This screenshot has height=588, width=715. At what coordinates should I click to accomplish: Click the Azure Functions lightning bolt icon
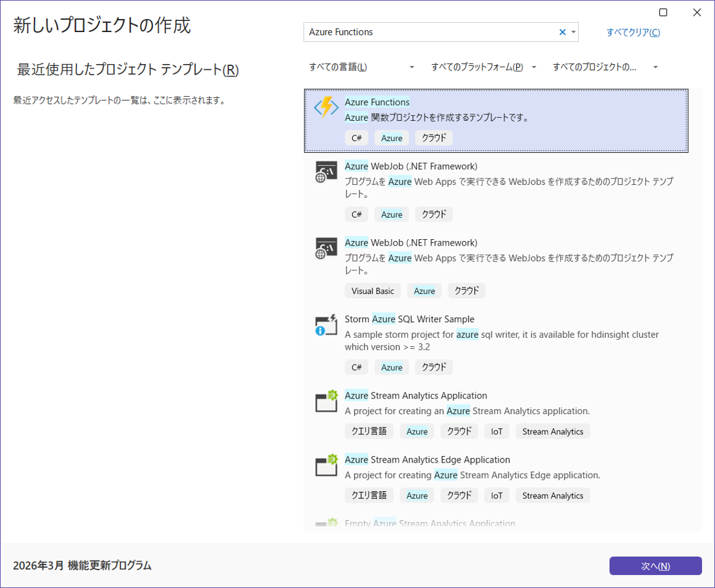click(x=326, y=108)
